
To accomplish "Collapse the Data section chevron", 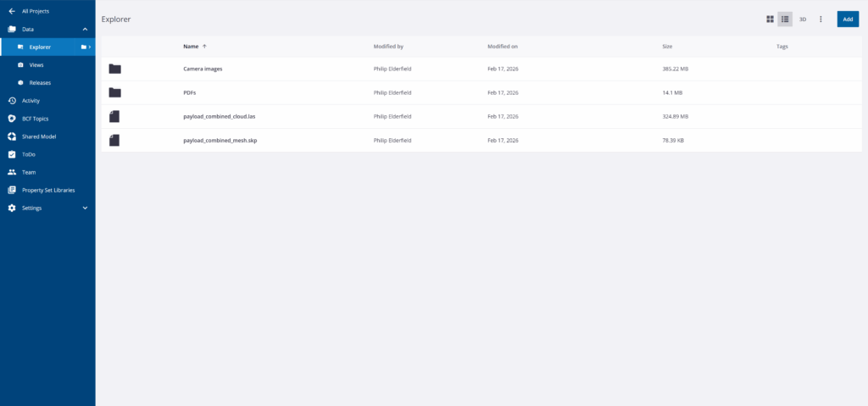I will (85, 29).
